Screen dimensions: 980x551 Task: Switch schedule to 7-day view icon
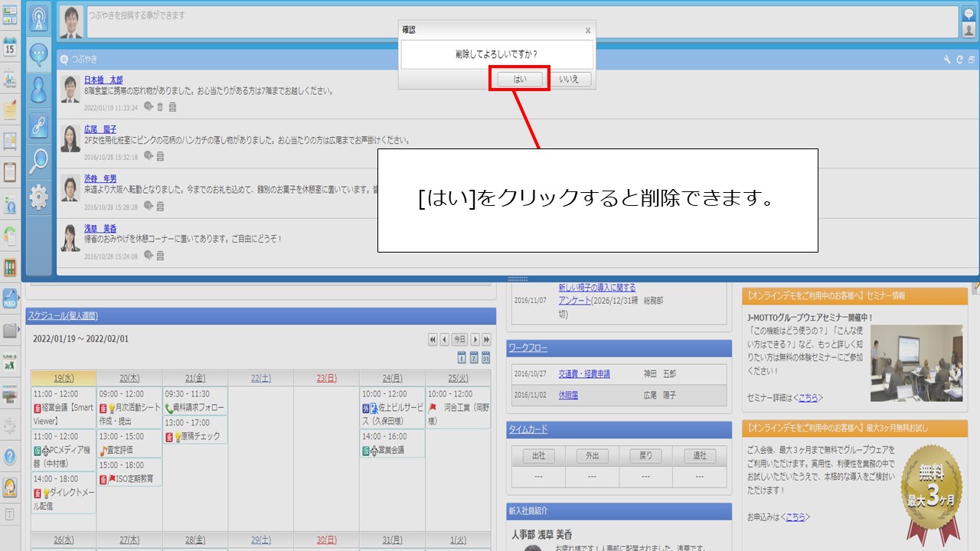[x=474, y=357]
